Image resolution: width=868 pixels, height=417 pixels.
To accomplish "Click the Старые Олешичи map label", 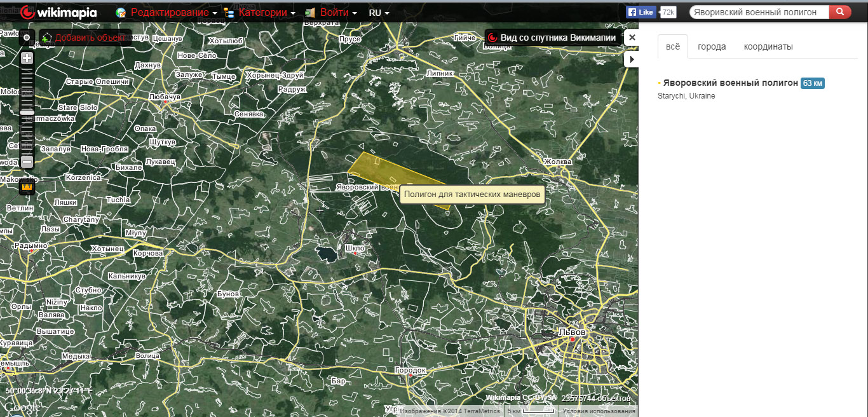I will 98,82.
